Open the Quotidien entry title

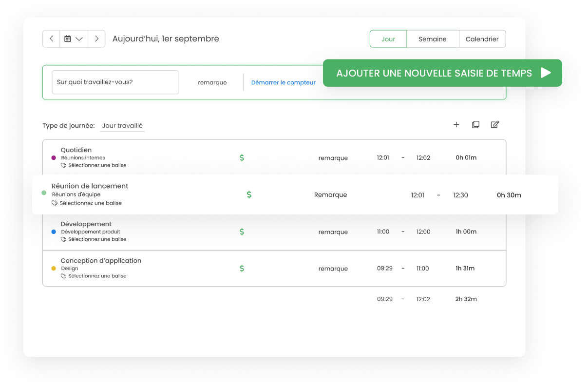point(76,150)
